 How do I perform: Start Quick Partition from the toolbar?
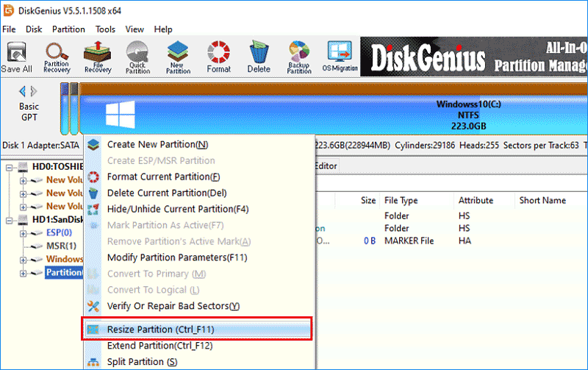(x=137, y=57)
